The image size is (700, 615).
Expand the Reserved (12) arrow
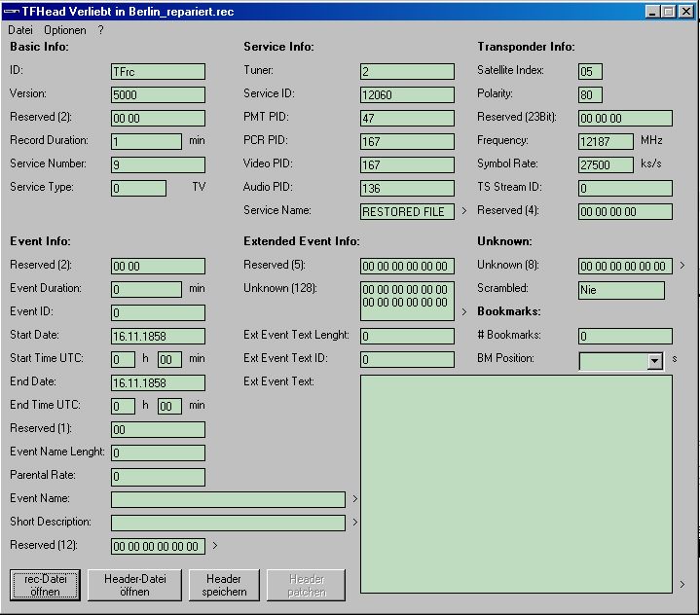[215, 546]
